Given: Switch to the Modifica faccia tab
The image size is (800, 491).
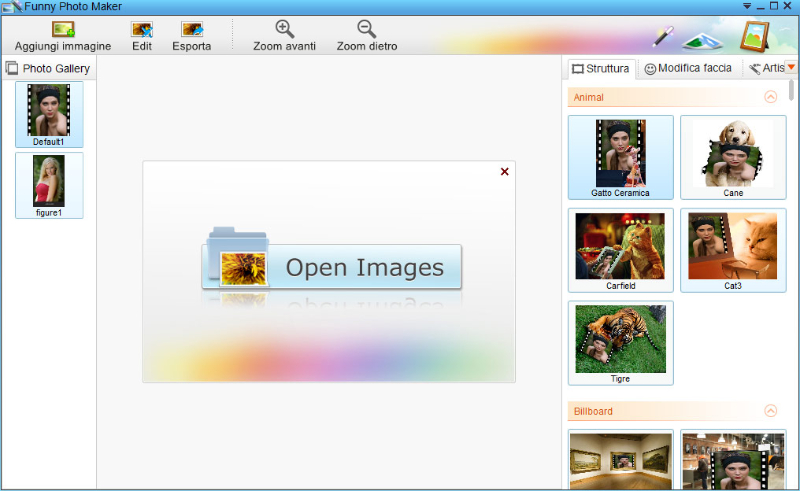Looking at the screenshot, I should pos(688,69).
